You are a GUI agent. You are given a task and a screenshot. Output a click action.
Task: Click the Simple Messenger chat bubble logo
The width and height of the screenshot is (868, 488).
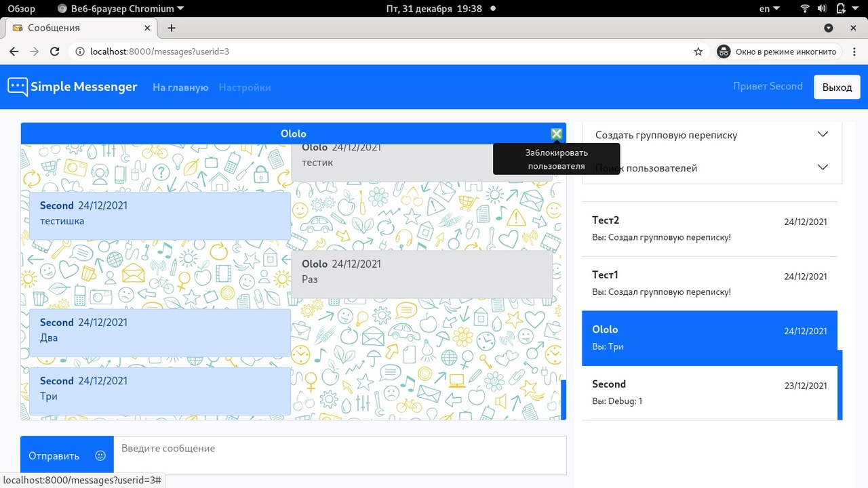18,87
